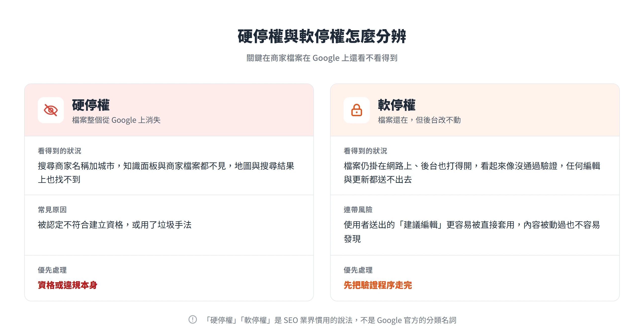Click the 優先處理 label in the 軟停權 card

pos(358,270)
